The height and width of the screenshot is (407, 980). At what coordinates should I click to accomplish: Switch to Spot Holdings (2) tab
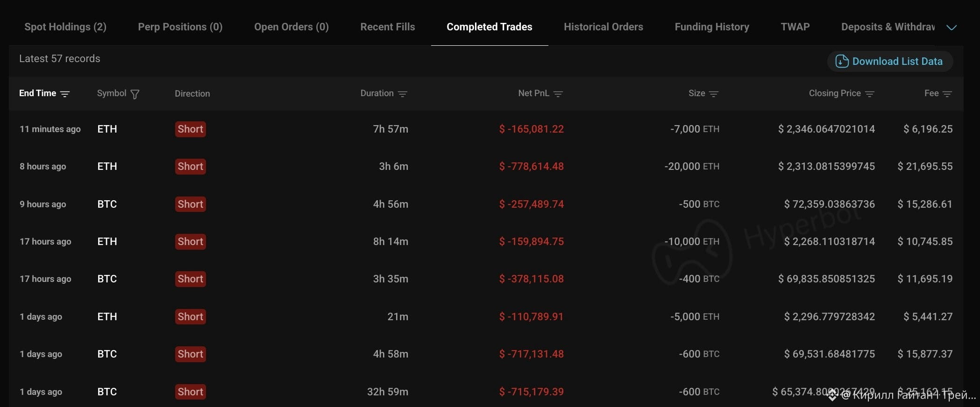65,27
